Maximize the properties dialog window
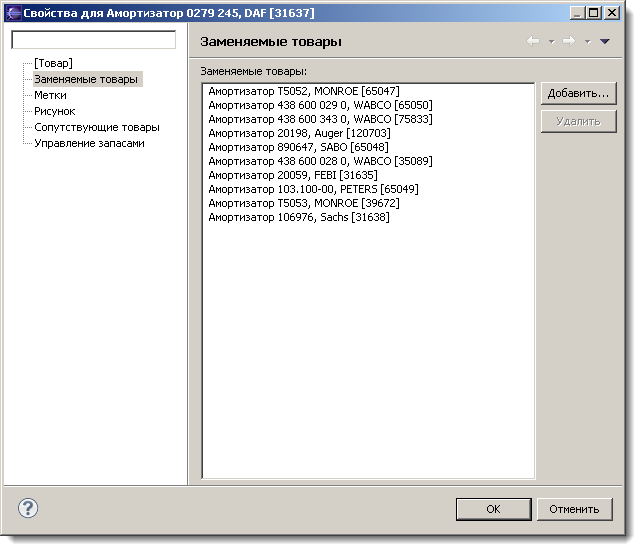641x551 pixels. [593, 13]
